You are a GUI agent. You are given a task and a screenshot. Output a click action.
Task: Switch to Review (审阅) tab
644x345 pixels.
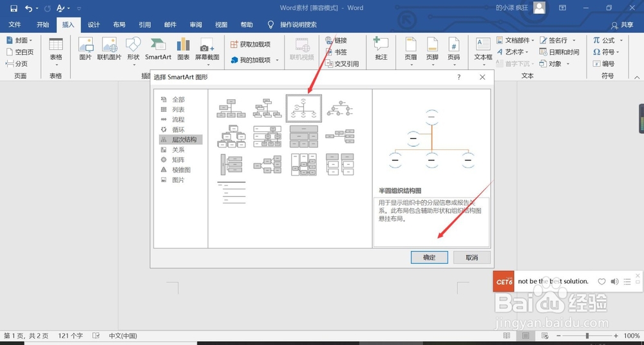click(x=196, y=24)
